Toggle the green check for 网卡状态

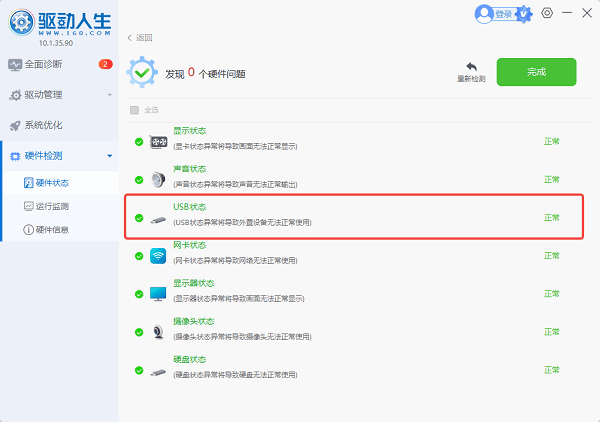139,256
